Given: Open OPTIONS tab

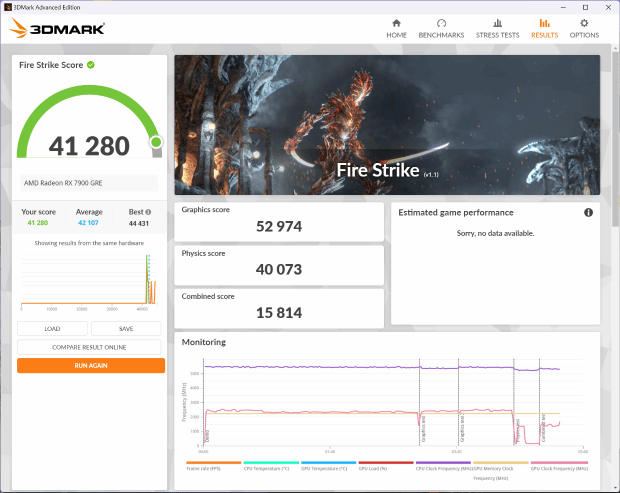Looking at the screenshot, I should pyautogui.click(x=584, y=29).
